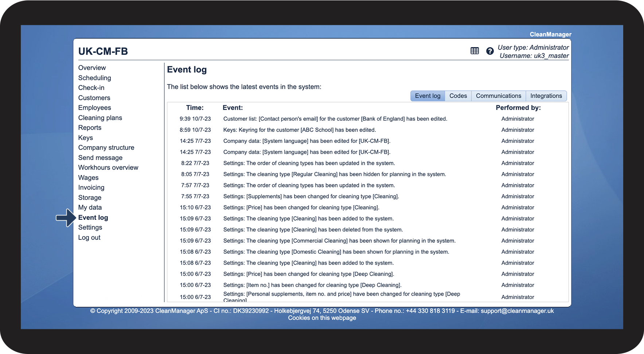Click the UK-CM-FB company title
Image resolution: width=644 pixels, height=354 pixels.
tap(103, 51)
